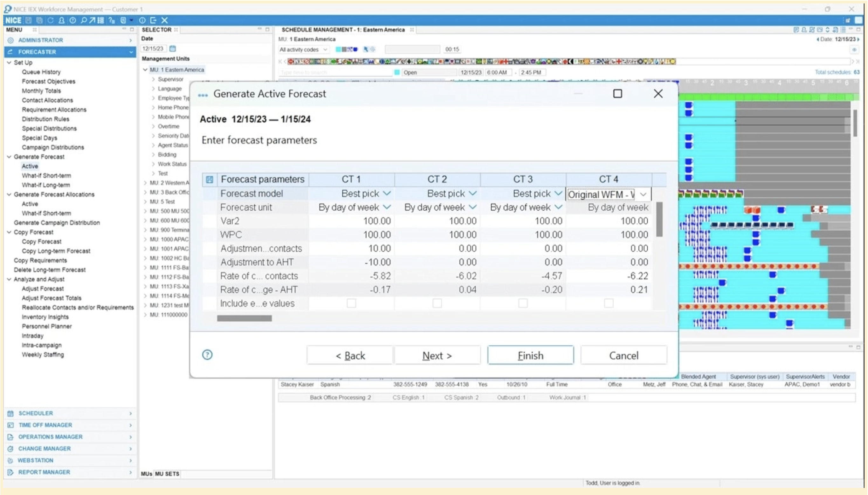Image resolution: width=868 pixels, height=495 pixels.
Task: Click the schedule search input field
Action: (x=335, y=72)
